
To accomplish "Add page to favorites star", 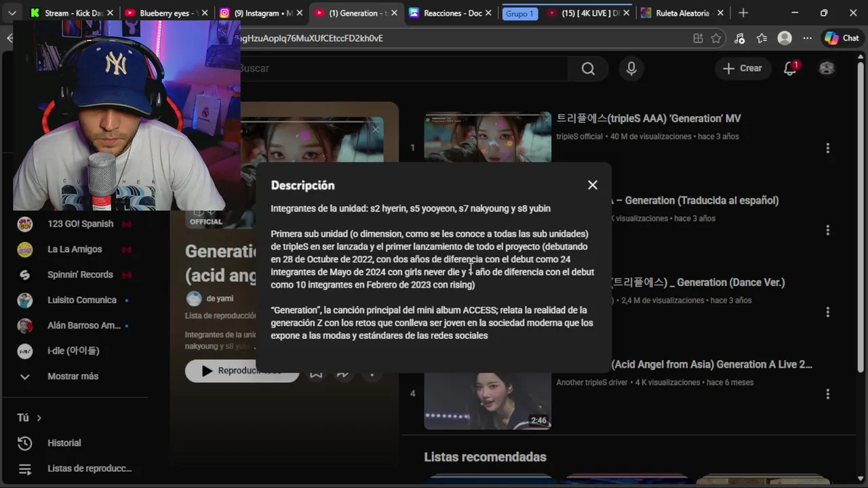I will click(716, 39).
